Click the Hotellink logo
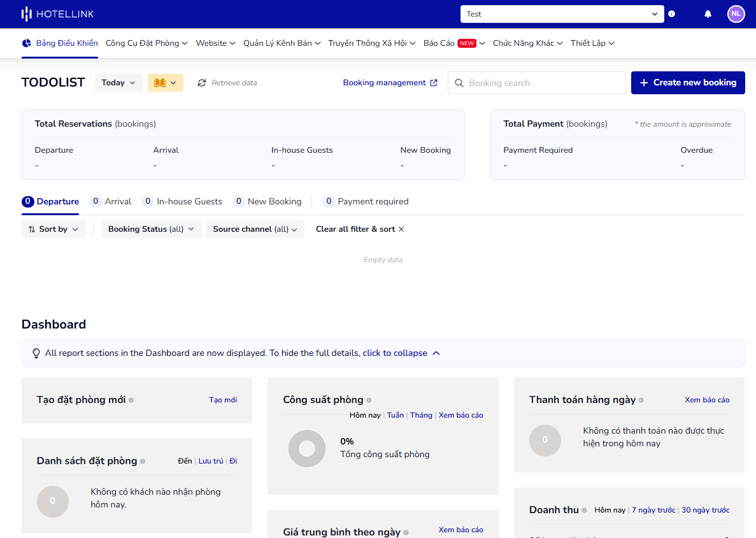The image size is (756, 538). 57,14
